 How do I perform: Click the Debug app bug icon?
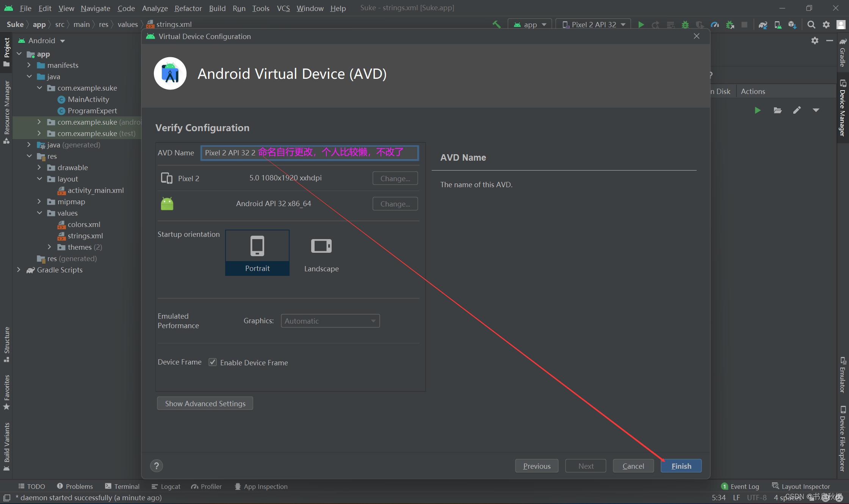click(x=685, y=25)
